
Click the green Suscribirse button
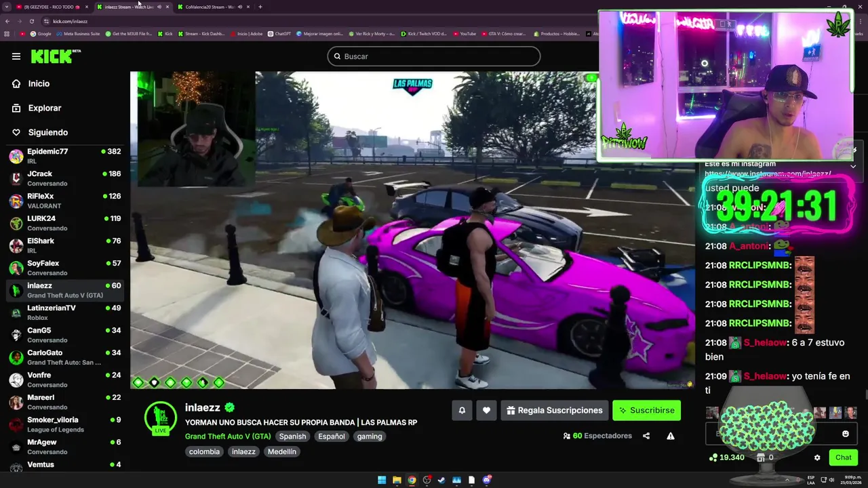point(646,410)
